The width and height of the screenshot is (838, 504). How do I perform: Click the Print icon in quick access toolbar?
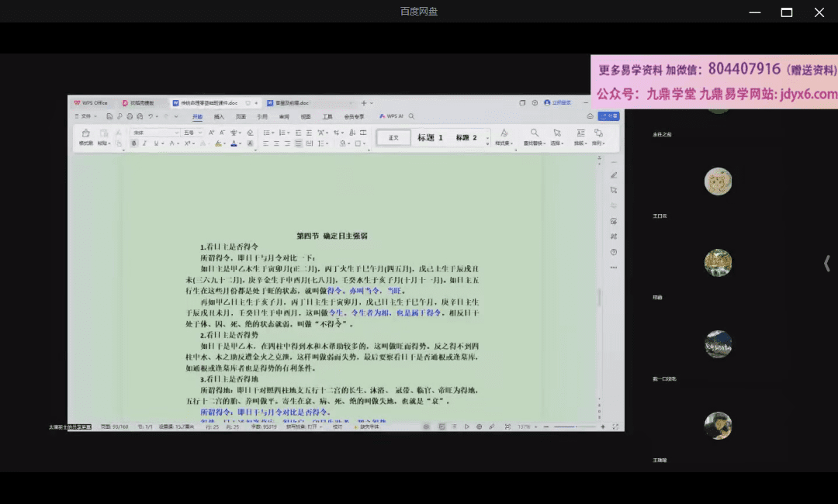tap(130, 115)
